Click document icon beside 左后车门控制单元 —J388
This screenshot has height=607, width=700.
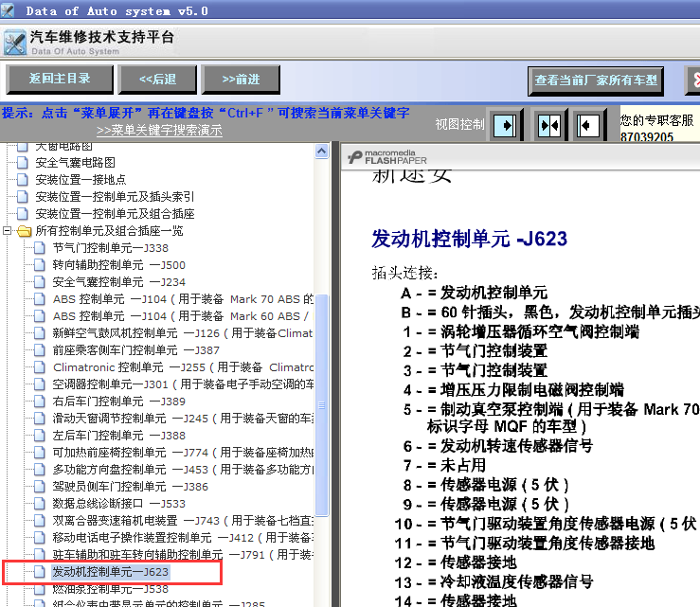[40, 436]
